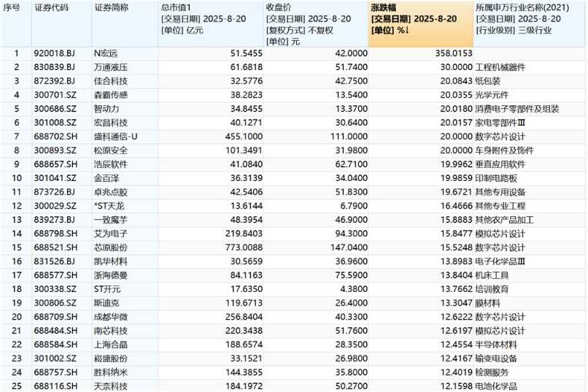Select the stock name 万通液压
This screenshot has width=588, height=392.
coord(111,67)
